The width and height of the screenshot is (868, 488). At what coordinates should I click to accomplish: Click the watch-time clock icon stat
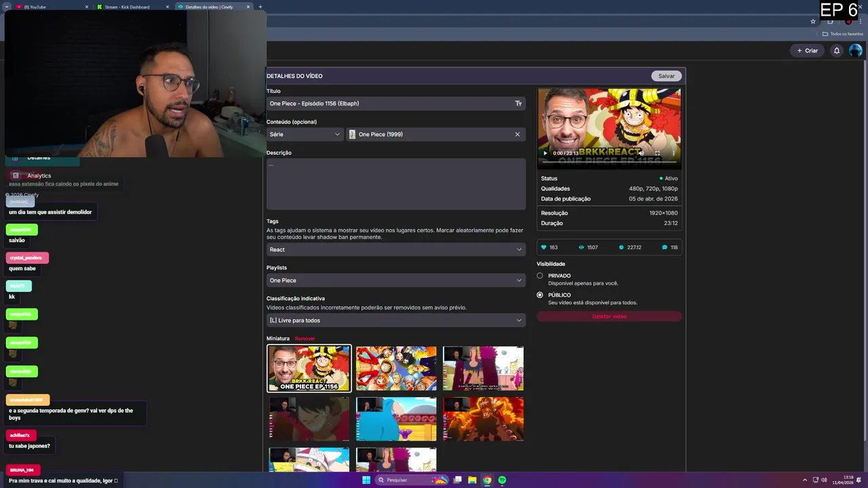(621, 247)
